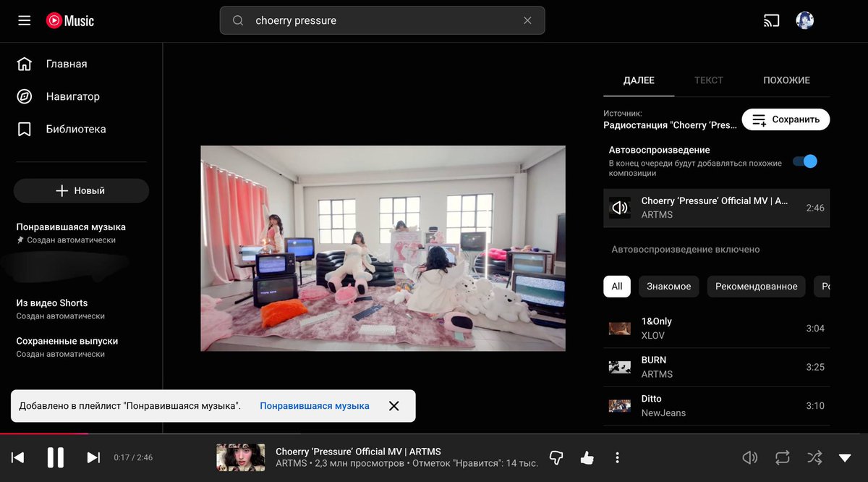Click the speaker icon on playing queue item
Screen dimensions: 868x482
tap(620, 208)
